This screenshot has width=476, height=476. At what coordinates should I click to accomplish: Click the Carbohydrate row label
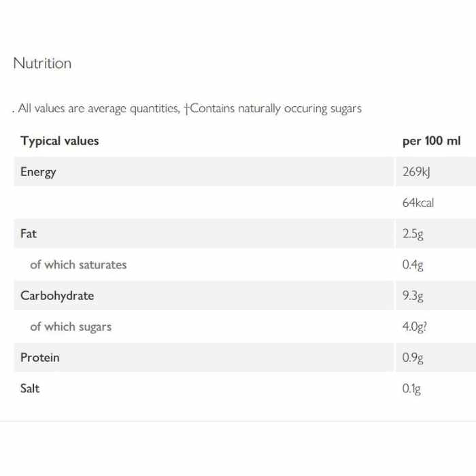(57, 296)
